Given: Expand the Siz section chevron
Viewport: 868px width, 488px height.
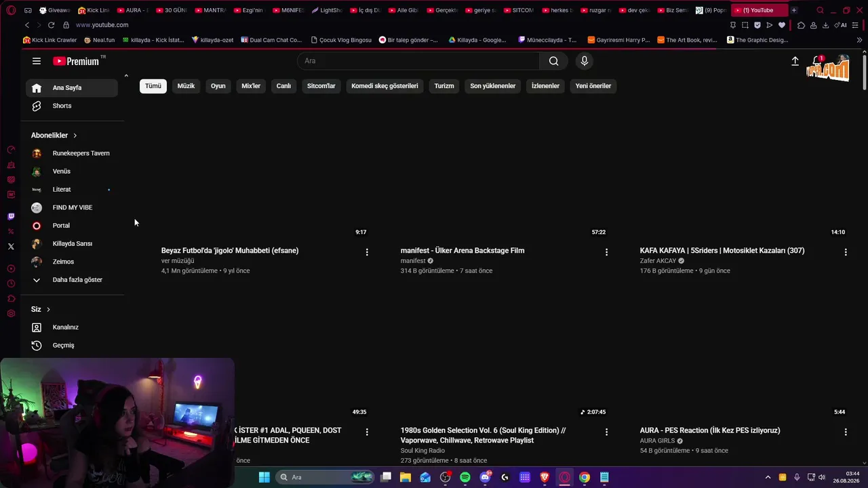Looking at the screenshot, I should [48, 310].
